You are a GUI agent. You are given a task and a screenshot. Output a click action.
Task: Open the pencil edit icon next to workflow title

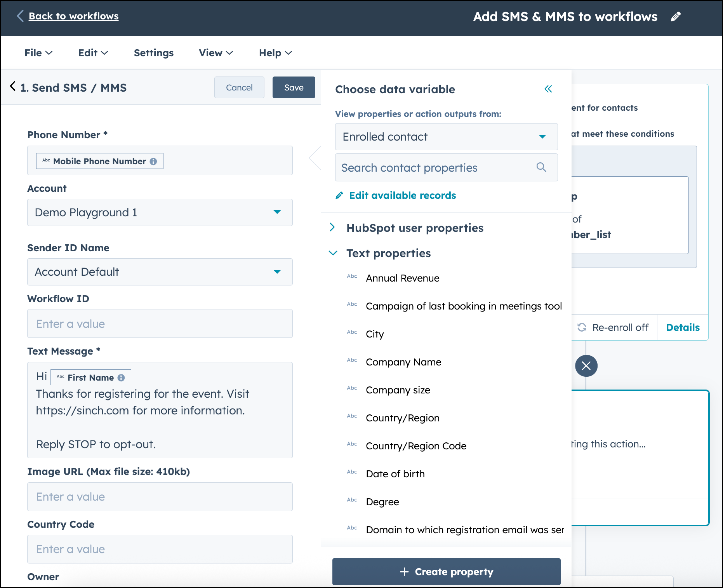[675, 16]
